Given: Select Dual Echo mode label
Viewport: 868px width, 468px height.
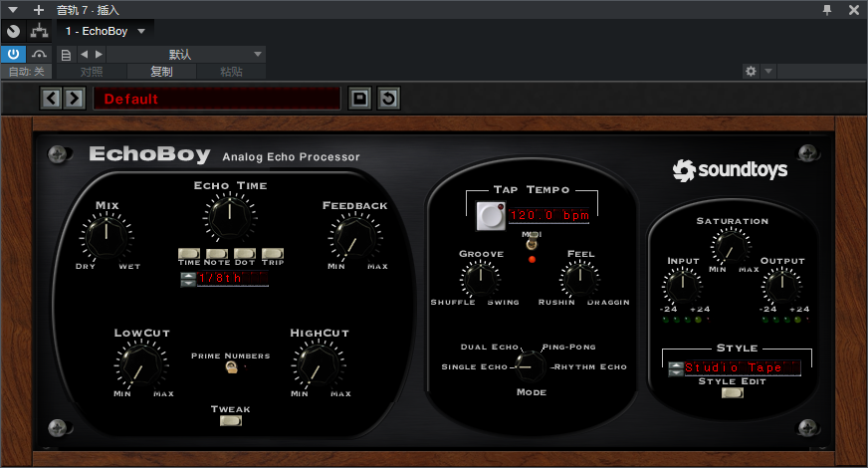Looking at the screenshot, I should tap(490, 347).
